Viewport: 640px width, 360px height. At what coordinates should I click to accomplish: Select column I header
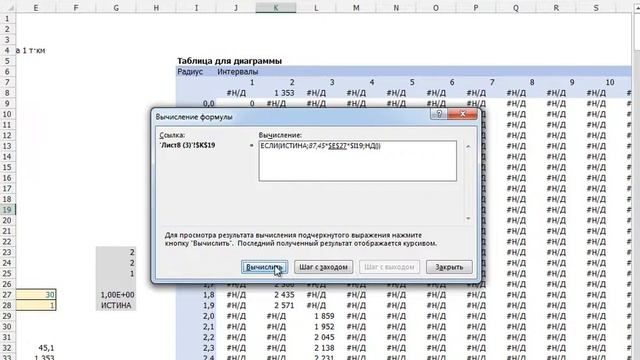[196, 8]
